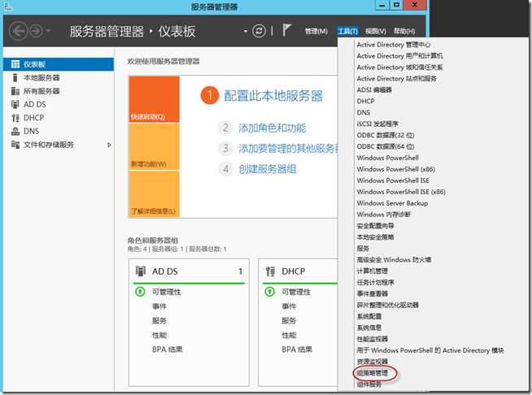Open Windows 内存诊断 entry
The width and height of the screenshot is (532, 395).
tap(384, 215)
